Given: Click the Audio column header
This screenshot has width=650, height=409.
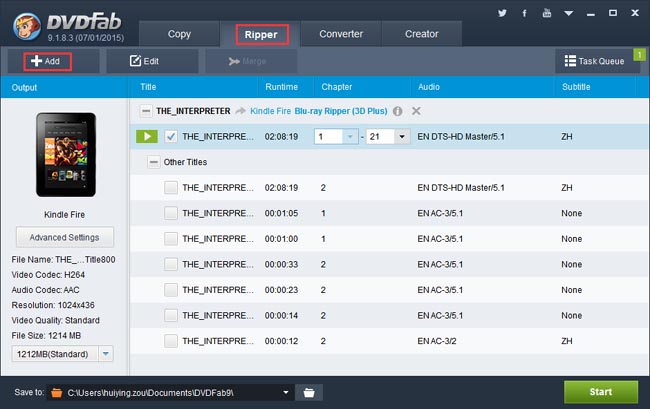Looking at the screenshot, I should click(429, 87).
